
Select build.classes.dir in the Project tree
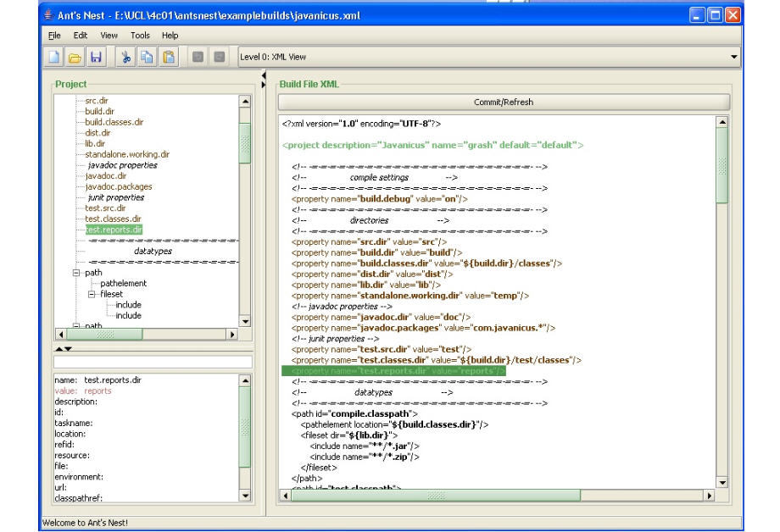pyautogui.click(x=114, y=122)
